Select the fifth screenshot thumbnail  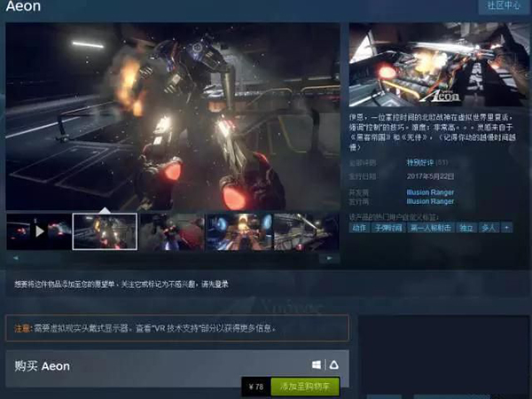click(306, 231)
